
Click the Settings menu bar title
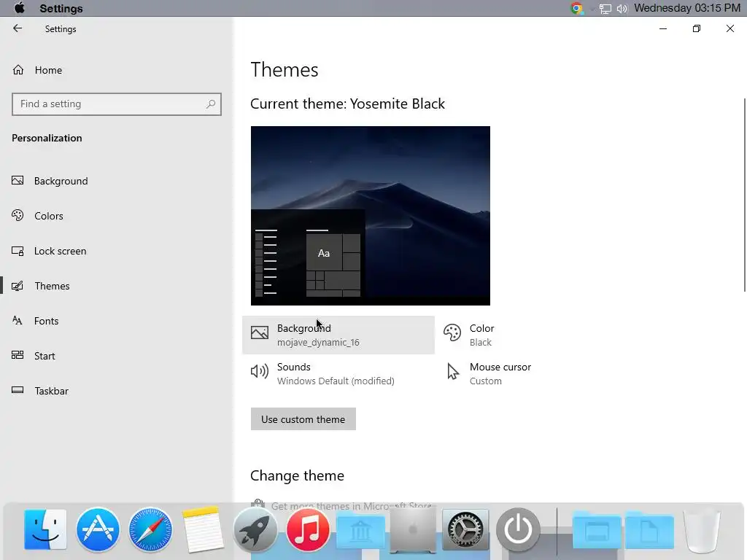coord(61,9)
